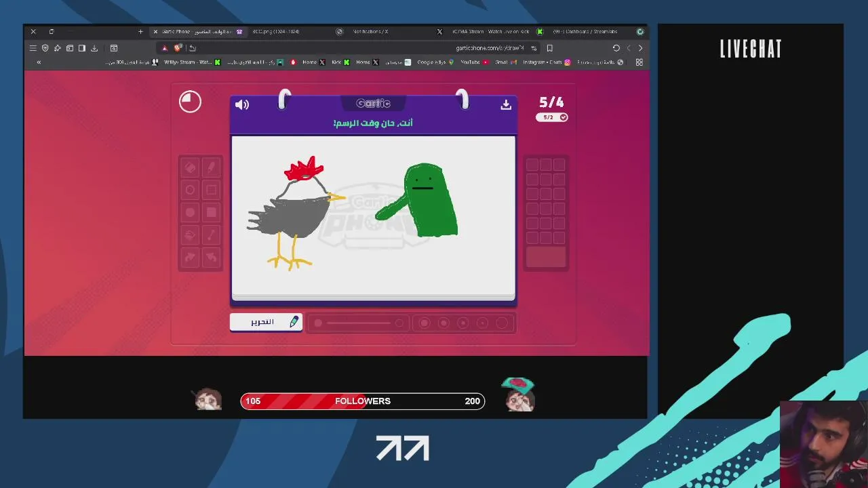This screenshot has width=868, height=488.
Task: Open the Instagram Chats bookmark
Action: [547, 62]
